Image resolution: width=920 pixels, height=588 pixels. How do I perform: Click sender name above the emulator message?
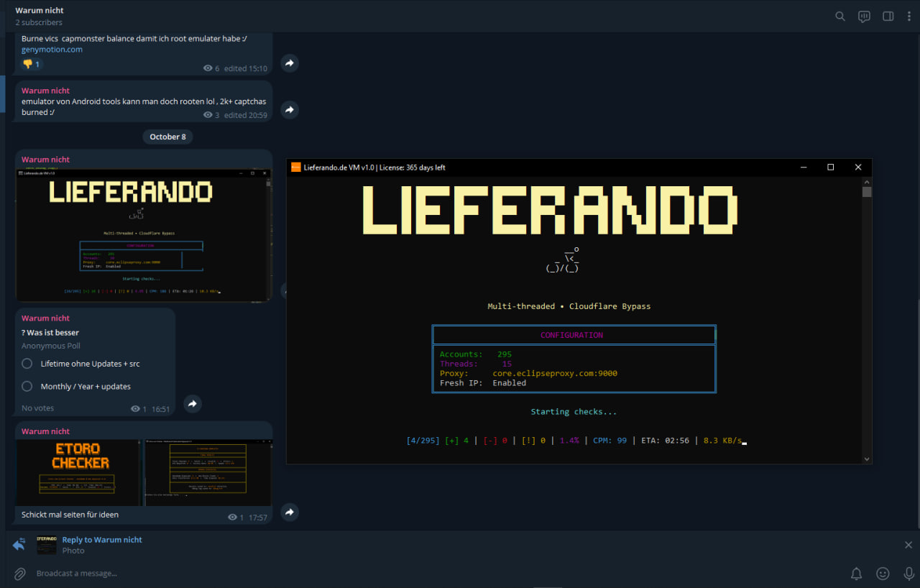coord(45,91)
